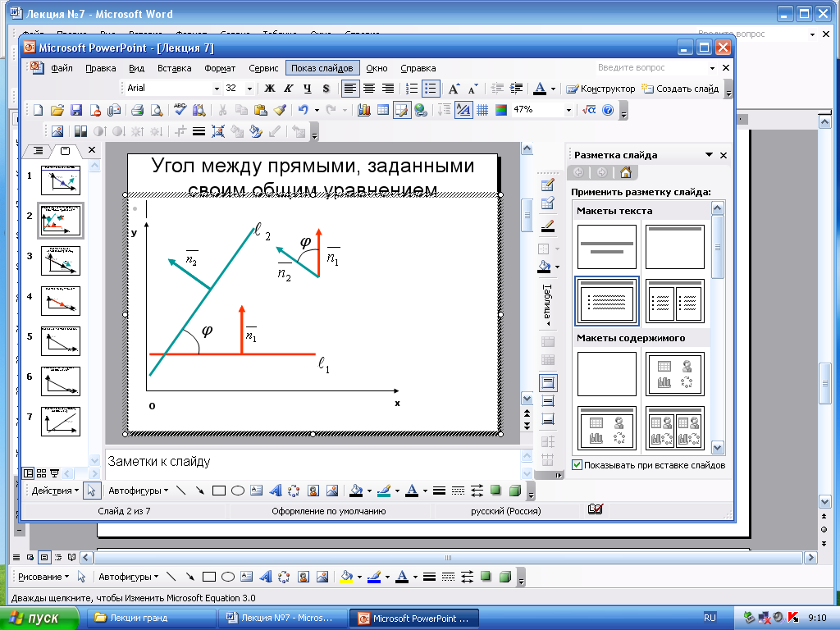Viewport: 840px width, 630px height.
Task: Toggle Показывать при вставке слайдов checkbox
Action: 577,465
